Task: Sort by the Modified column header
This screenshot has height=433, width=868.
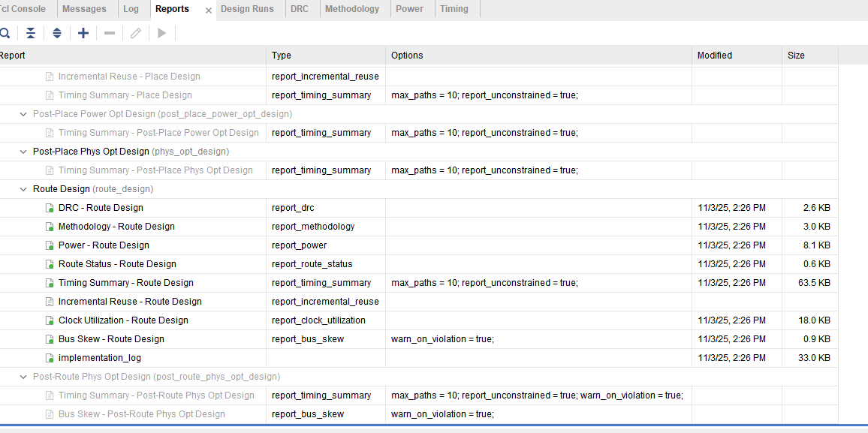Action: point(737,56)
